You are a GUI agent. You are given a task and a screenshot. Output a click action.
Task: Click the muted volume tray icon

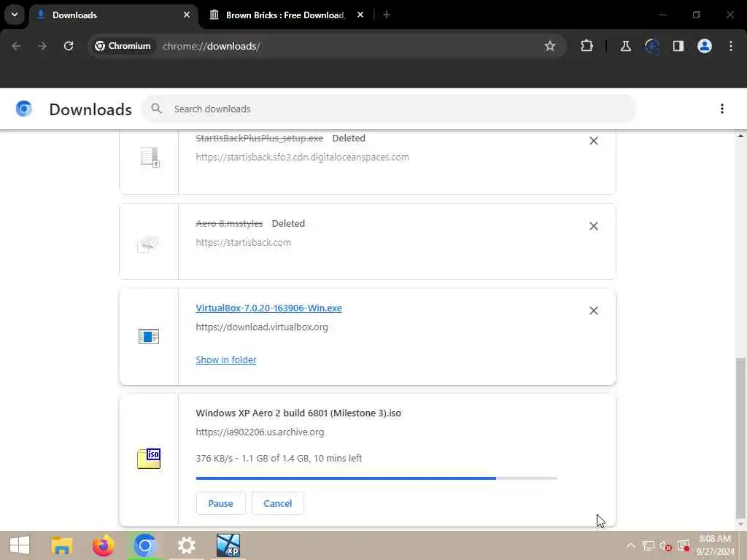[x=665, y=545]
